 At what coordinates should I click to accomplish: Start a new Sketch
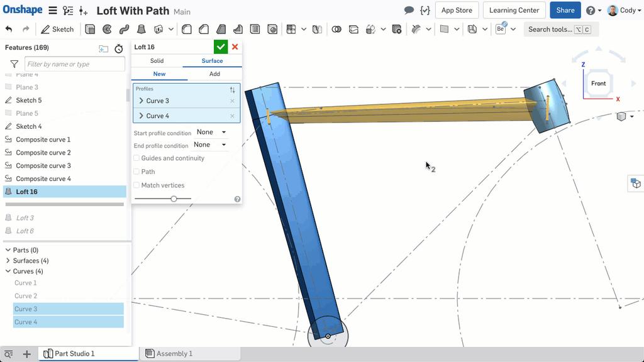pos(57,29)
